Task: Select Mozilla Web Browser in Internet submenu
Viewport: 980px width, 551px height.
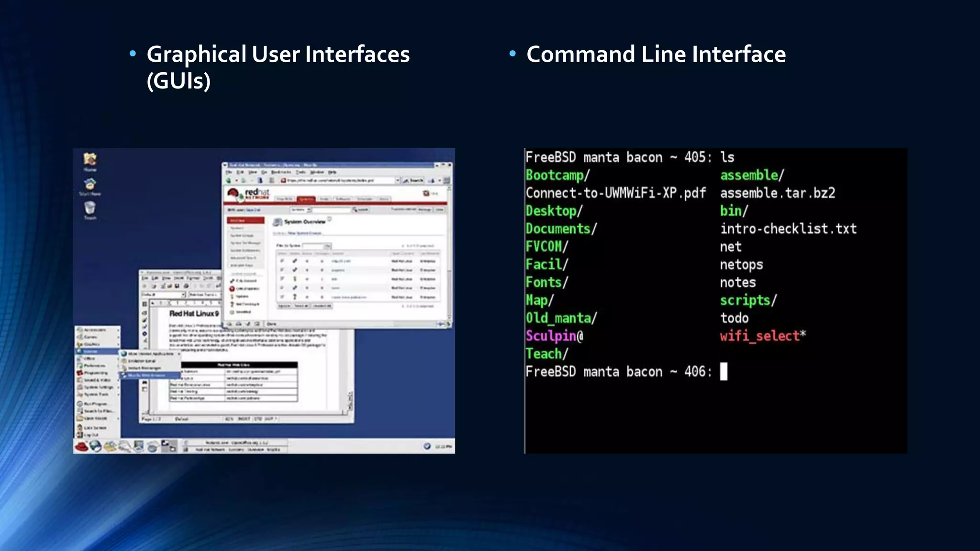Action: click(x=150, y=375)
